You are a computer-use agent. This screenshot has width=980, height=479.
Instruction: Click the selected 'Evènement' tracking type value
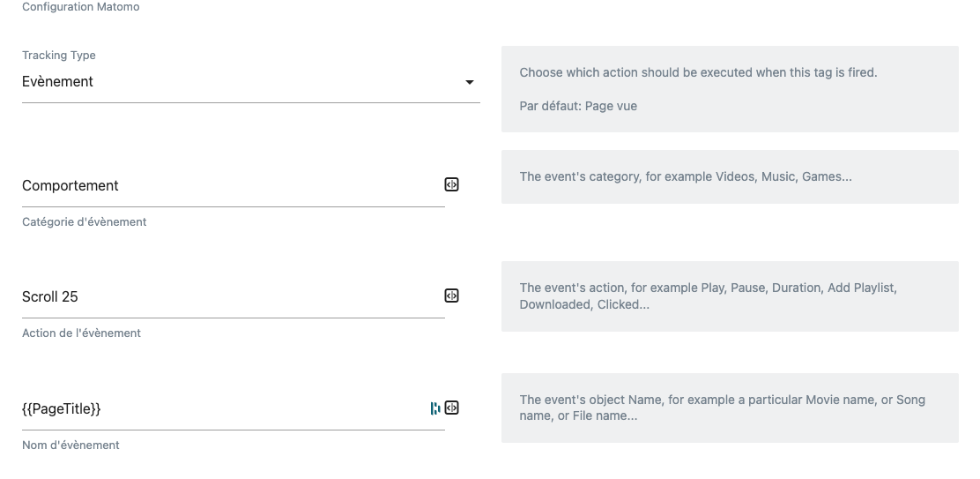tap(58, 81)
